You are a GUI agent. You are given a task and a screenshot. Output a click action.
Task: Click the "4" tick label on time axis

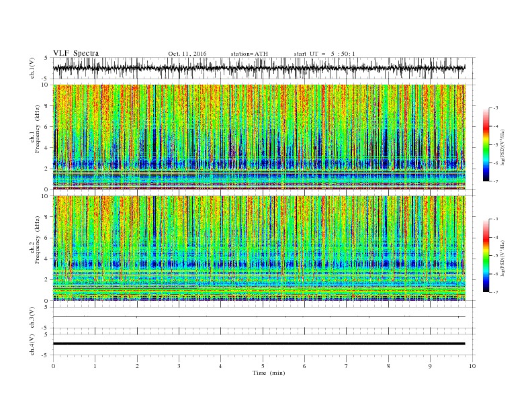click(x=220, y=366)
